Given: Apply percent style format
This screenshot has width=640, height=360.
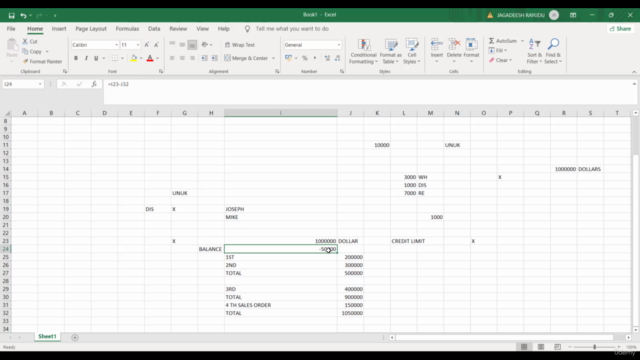Looking at the screenshot, I should [304, 58].
